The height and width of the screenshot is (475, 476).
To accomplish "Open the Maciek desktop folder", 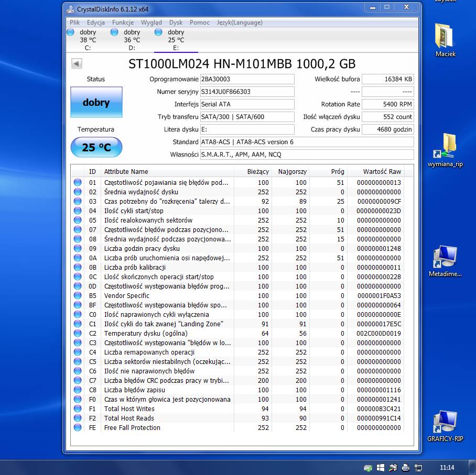I will [x=445, y=40].
